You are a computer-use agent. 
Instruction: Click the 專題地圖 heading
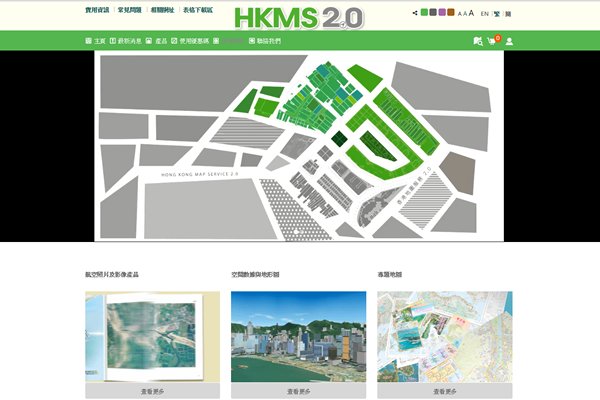390,274
